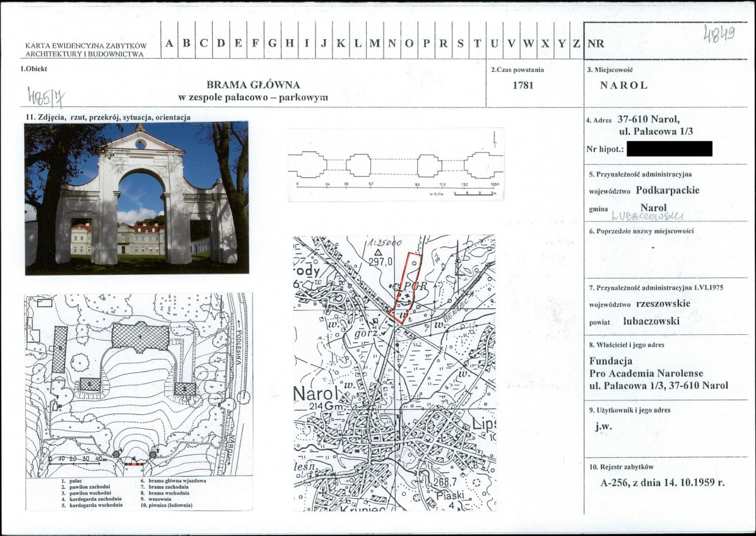756x536 pixels.
Task: Click legend item 6 brama główna wjazdowa
Action: [x=173, y=481]
